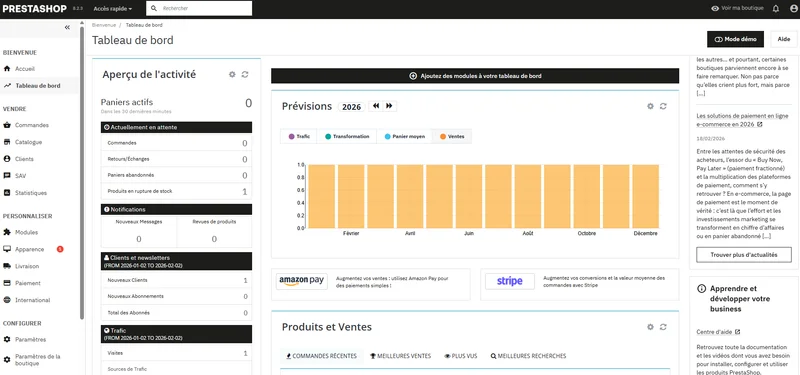This screenshot has height=375, width=800.
Task: Open article Les solutions de paiement en ligne
Action: [742, 120]
